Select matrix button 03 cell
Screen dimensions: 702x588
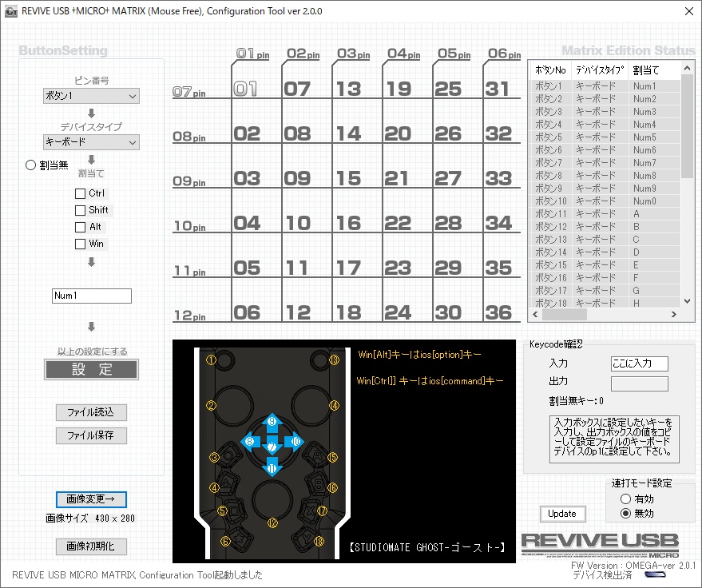pos(247,178)
